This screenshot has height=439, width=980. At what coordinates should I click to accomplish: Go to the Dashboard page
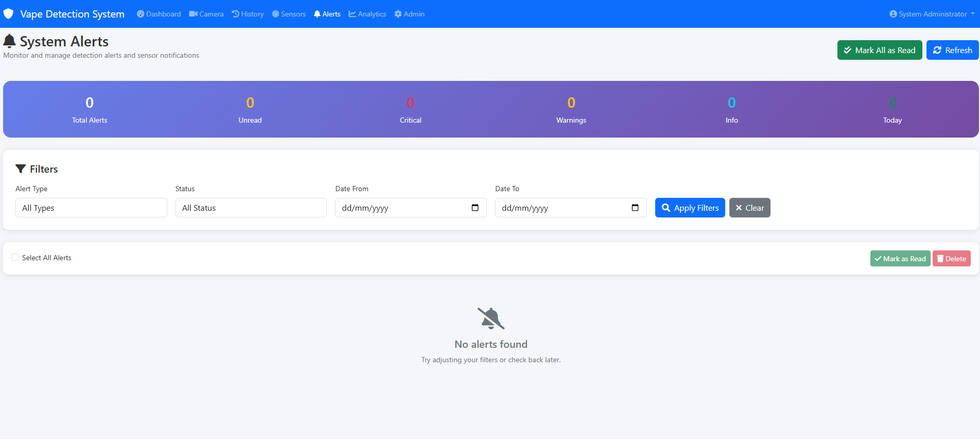(x=159, y=14)
